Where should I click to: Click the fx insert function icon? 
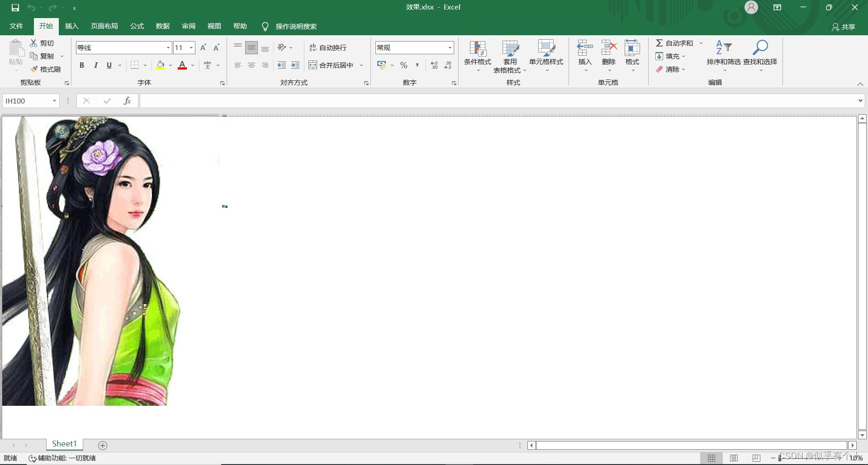point(128,101)
